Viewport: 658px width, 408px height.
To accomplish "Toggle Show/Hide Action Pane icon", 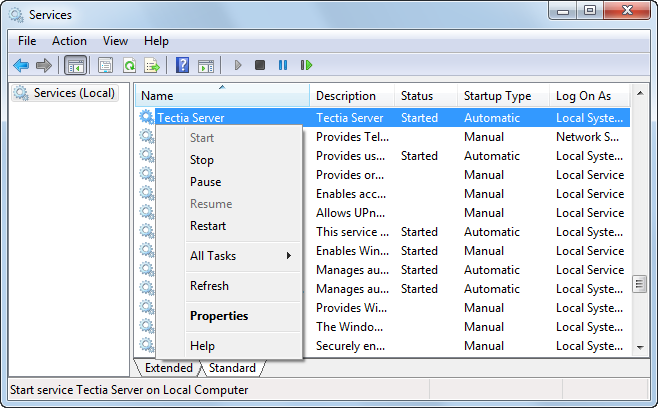I will pos(206,66).
